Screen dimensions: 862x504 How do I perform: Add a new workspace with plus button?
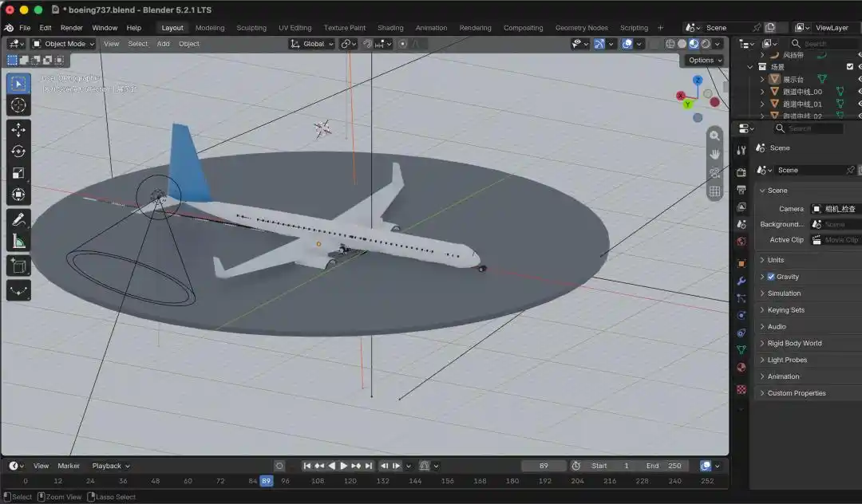[660, 27]
